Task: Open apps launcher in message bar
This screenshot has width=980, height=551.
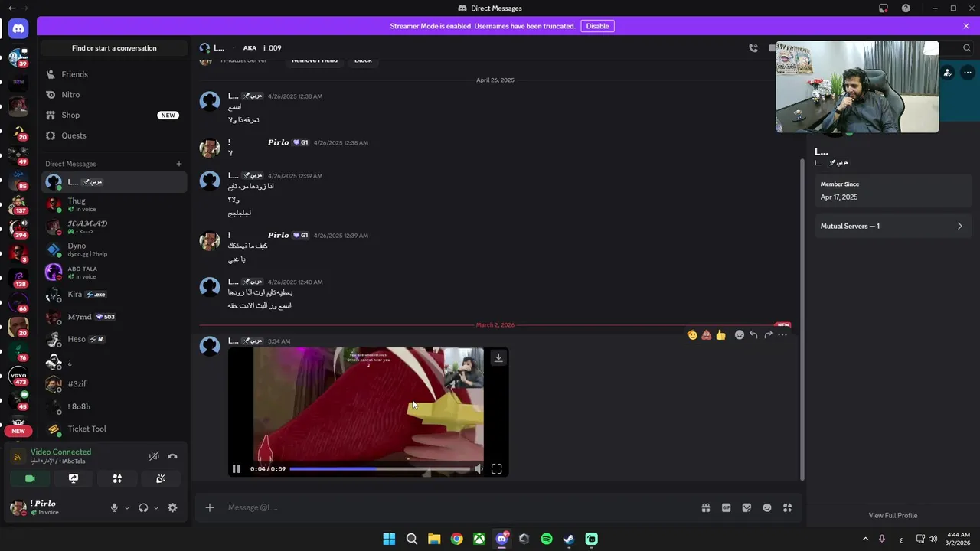Action: point(788,507)
